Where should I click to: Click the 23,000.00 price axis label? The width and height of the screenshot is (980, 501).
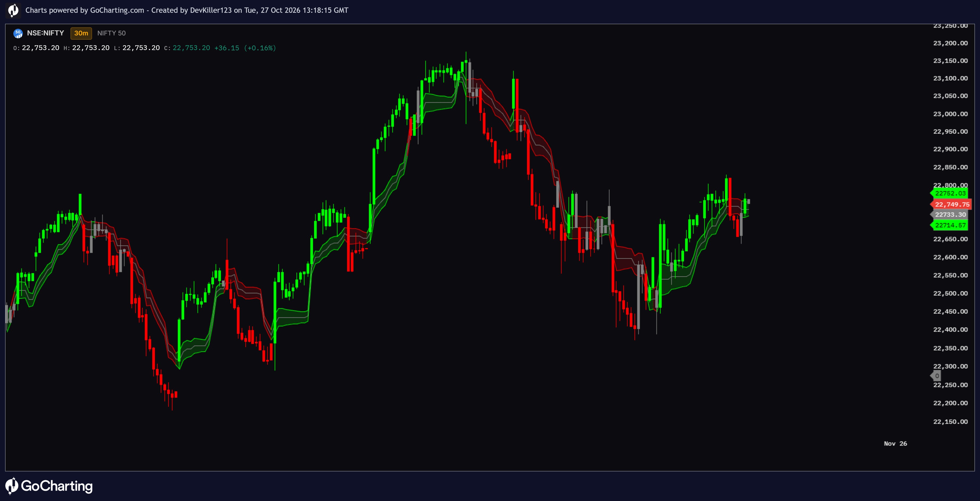(x=950, y=114)
